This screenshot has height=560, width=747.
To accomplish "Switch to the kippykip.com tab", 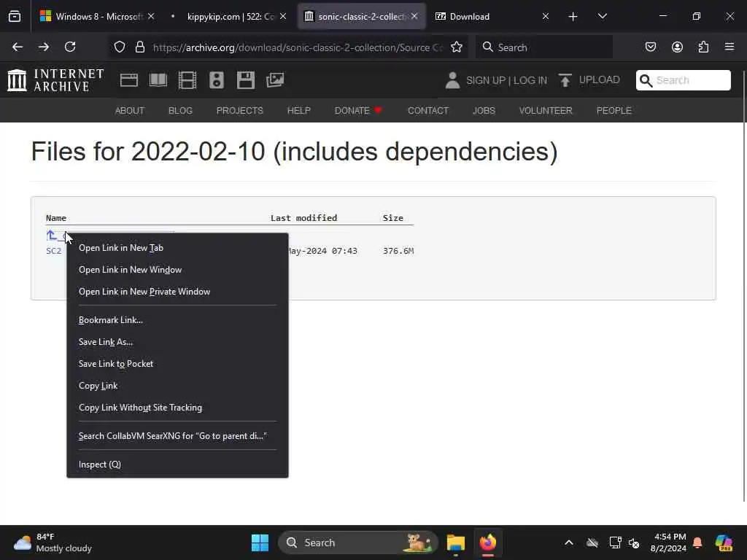I will click(230, 17).
